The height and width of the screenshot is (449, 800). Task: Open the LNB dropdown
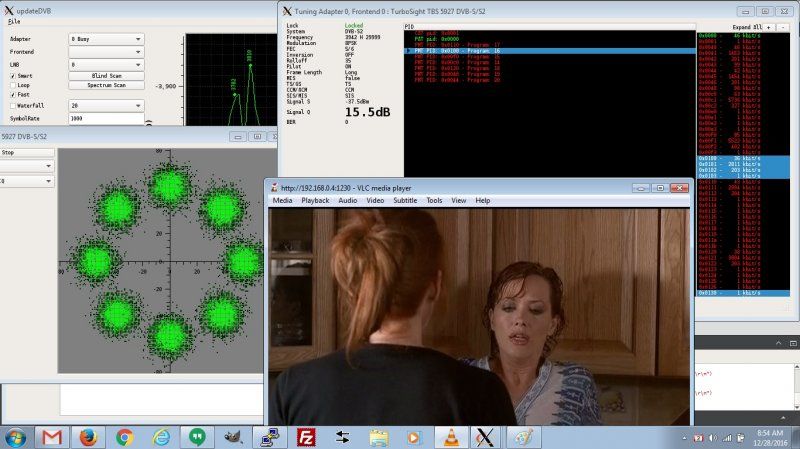point(106,65)
